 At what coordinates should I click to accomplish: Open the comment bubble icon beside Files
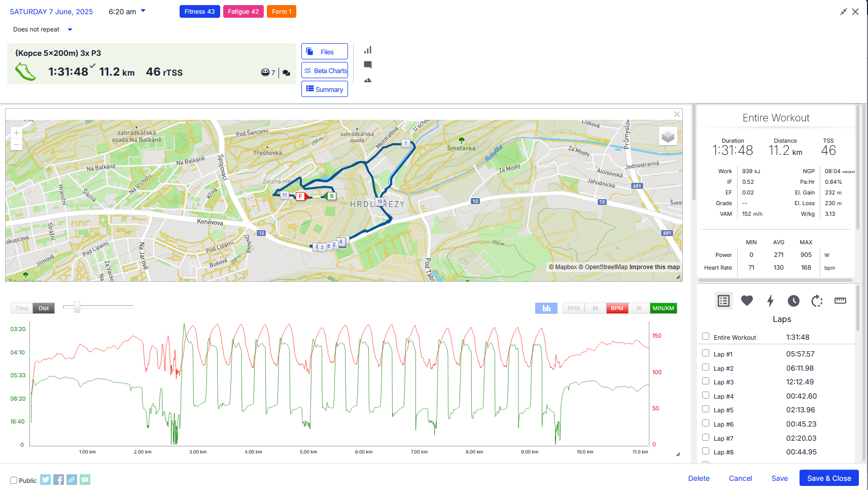pos(368,64)
